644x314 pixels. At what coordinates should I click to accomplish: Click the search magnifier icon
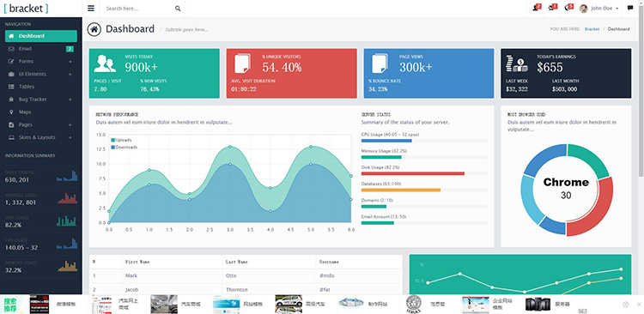[178, 9]
